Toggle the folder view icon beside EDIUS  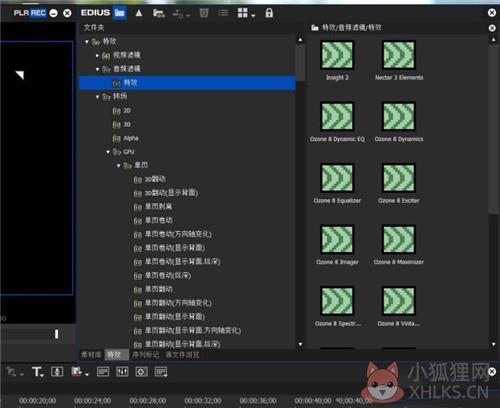pos(120,13)
